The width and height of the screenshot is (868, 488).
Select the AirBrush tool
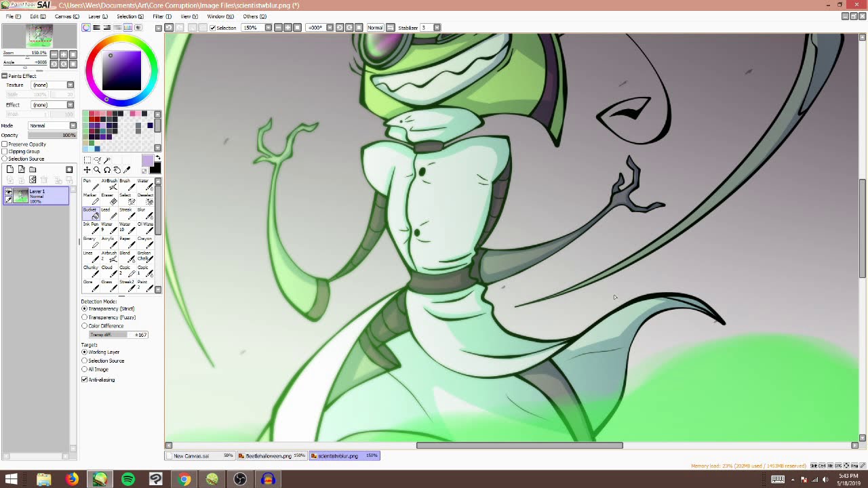108,184
